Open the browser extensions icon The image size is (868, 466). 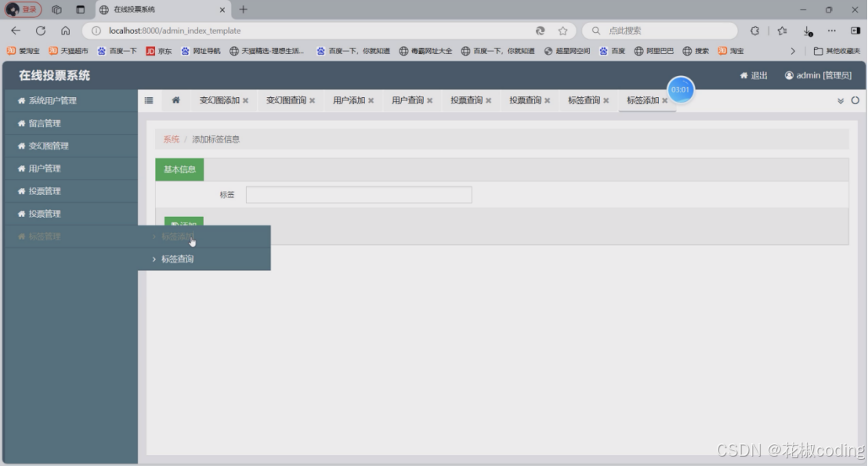click(x=754, y=31)
